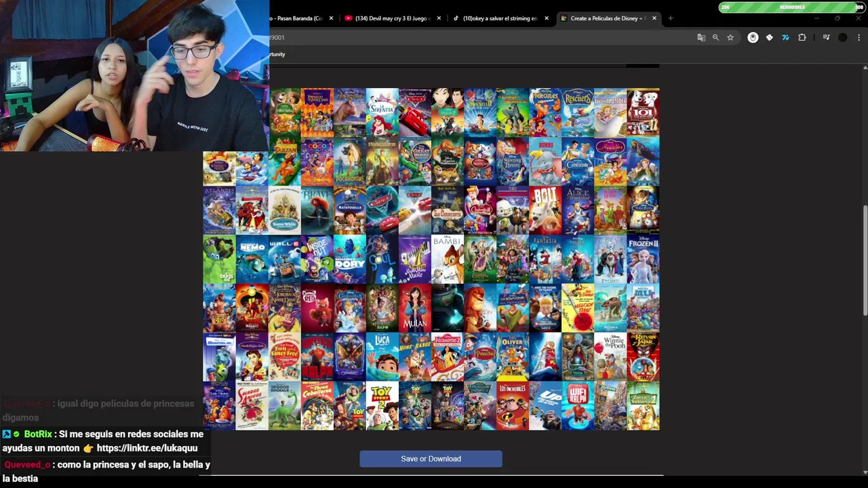868x488 pixels.
Task: Click the white round extension icon
Action: [x=753, y=38]
